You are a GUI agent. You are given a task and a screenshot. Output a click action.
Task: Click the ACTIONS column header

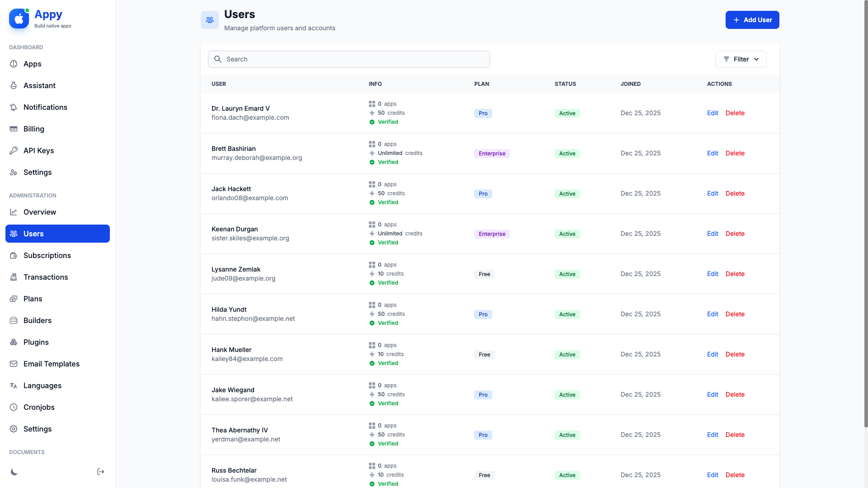point(719,84)
